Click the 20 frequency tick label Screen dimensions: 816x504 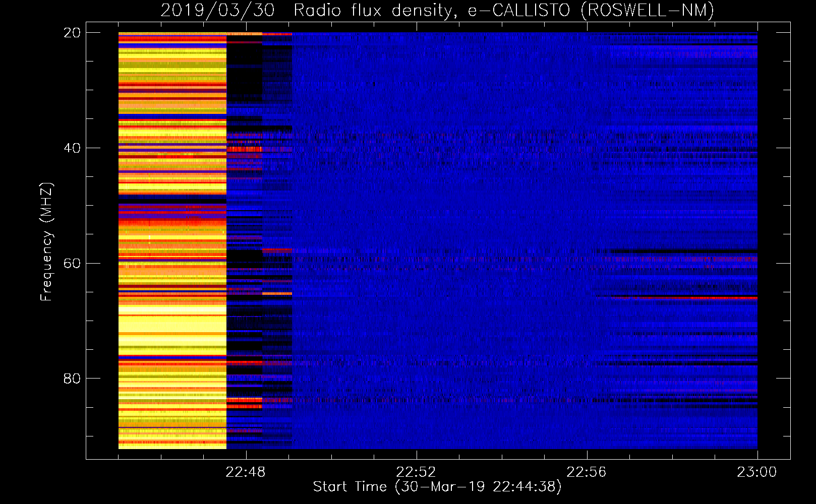(72, 33)
